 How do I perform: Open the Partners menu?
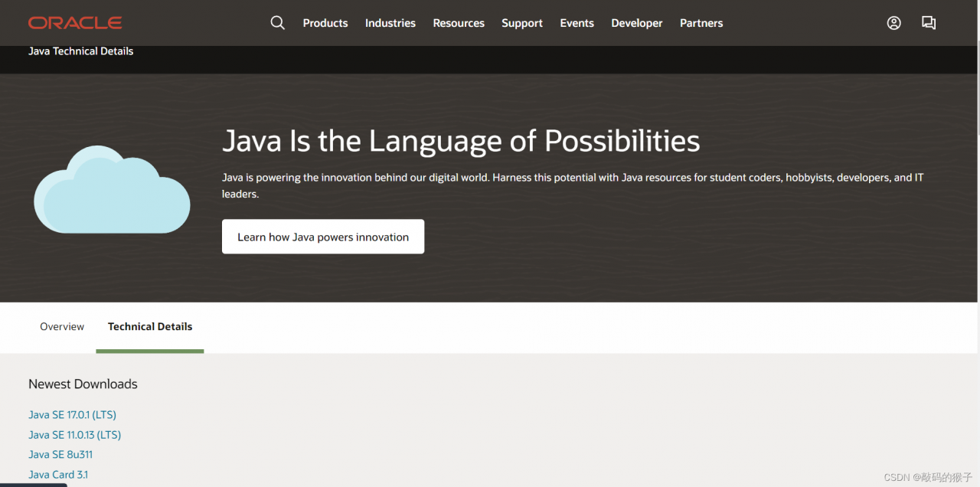pyautogui.click(x=701, y=23)
